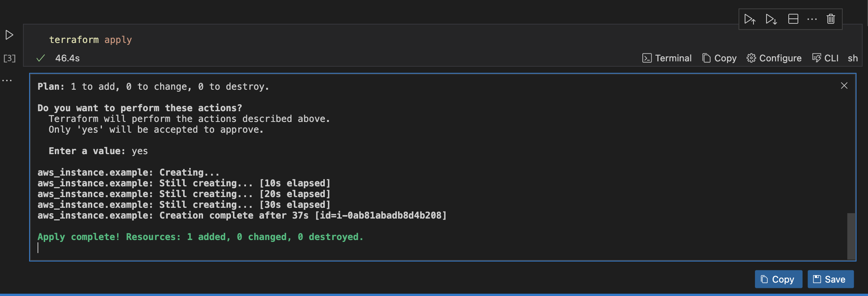Click the output vertical scrollbar thumb

coord(851,236)
